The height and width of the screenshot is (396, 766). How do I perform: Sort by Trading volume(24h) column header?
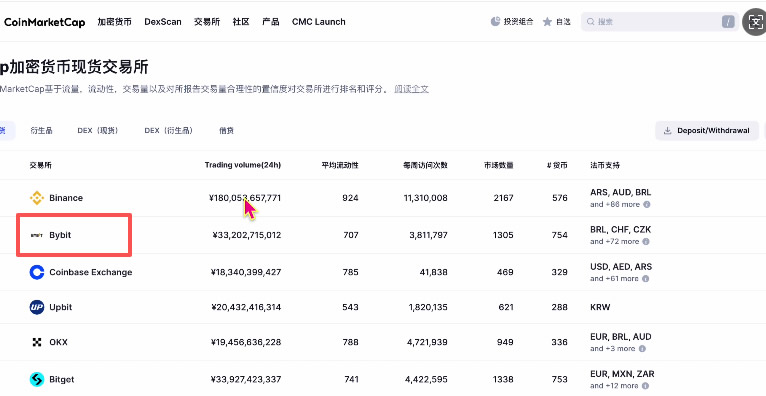point(243,165)
